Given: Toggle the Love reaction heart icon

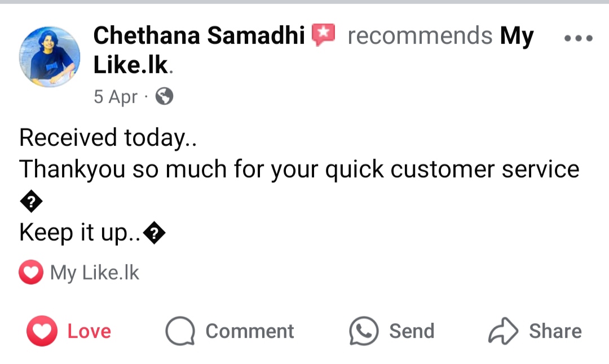Looking at the screenshot, I should [x=42, y=331].
